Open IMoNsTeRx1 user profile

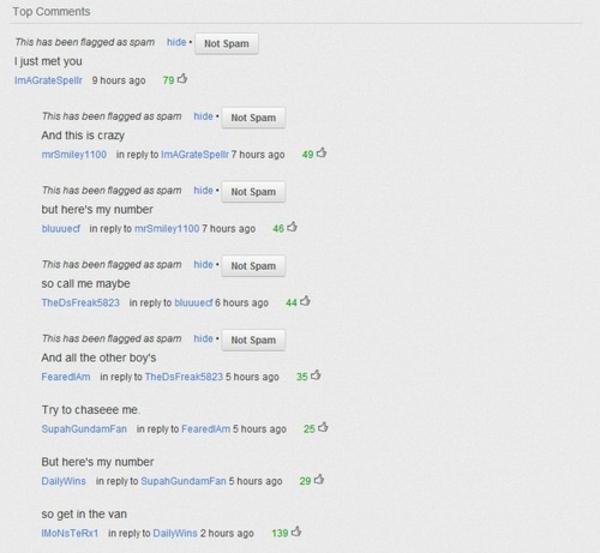(70, 533)
